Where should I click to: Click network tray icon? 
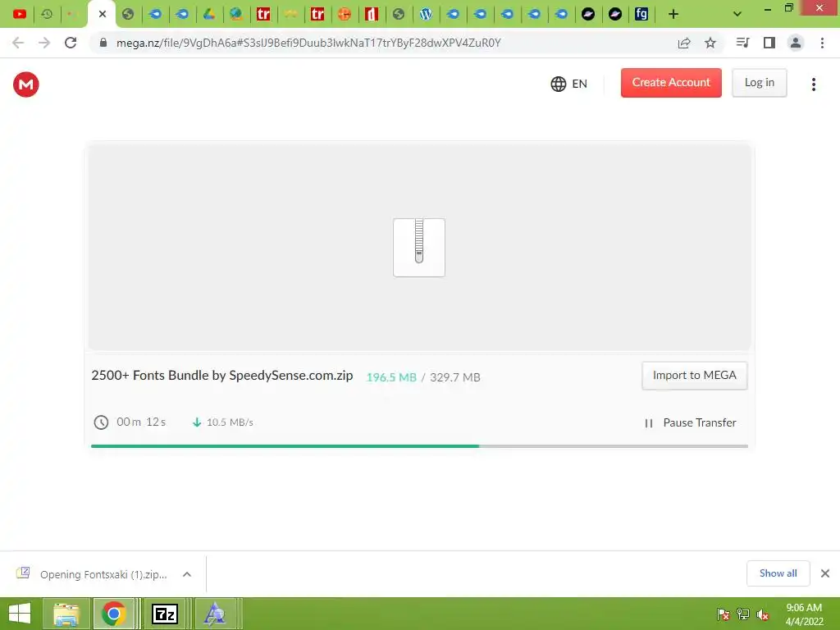click(x=743, y=614)
